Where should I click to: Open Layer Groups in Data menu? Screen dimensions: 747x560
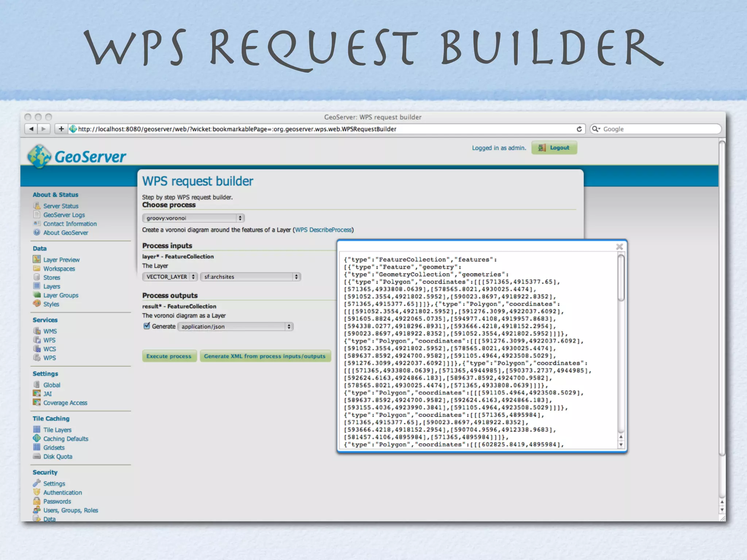[x=61, y=295]
